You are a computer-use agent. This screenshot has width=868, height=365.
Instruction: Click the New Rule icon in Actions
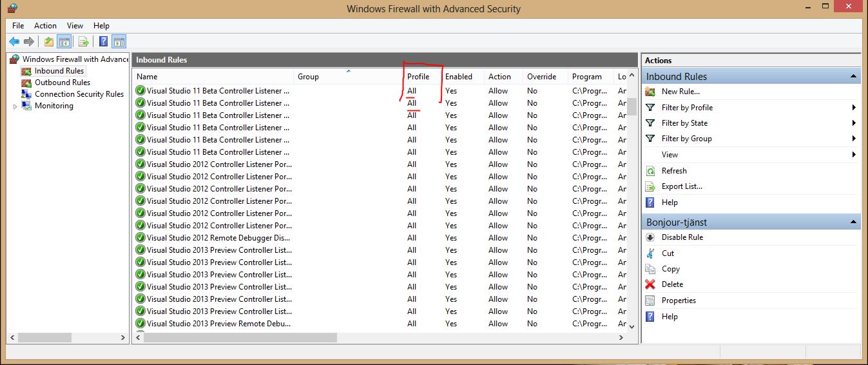tap(650, 92)
